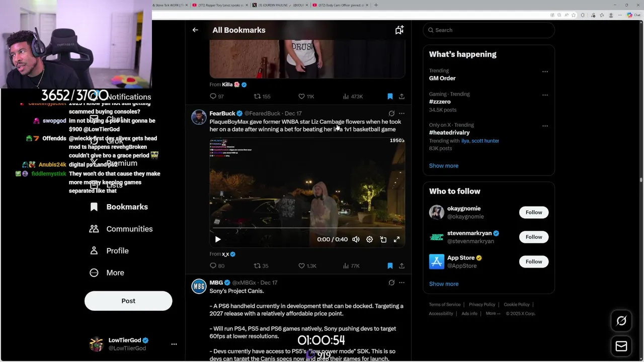The image size is (644, 362).
Task: Mute the FearBuck video
Action: [356, 239]
